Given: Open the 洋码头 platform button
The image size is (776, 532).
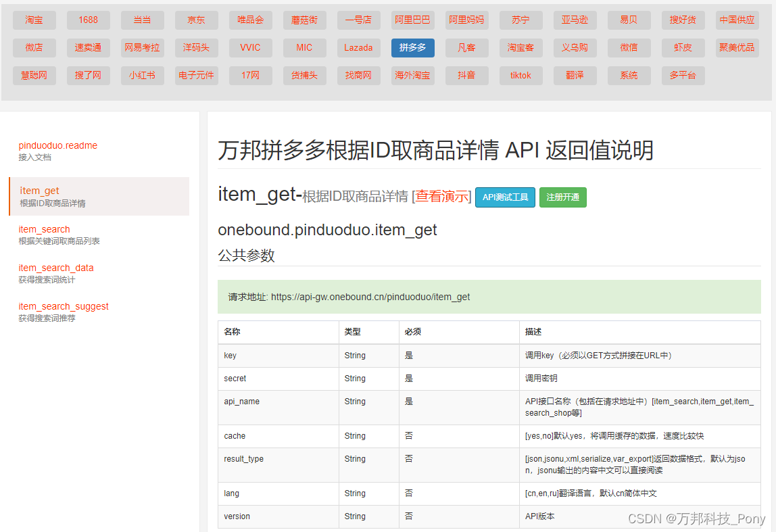Looking at the screenshot, I should 197,47.
